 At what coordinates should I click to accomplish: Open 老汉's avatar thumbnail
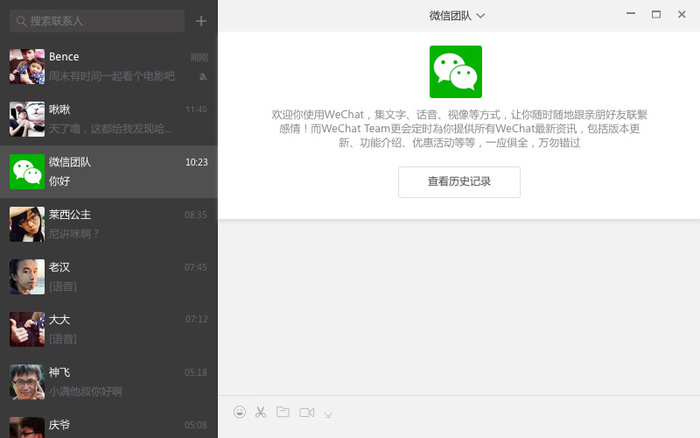click(x=27, y=277)
